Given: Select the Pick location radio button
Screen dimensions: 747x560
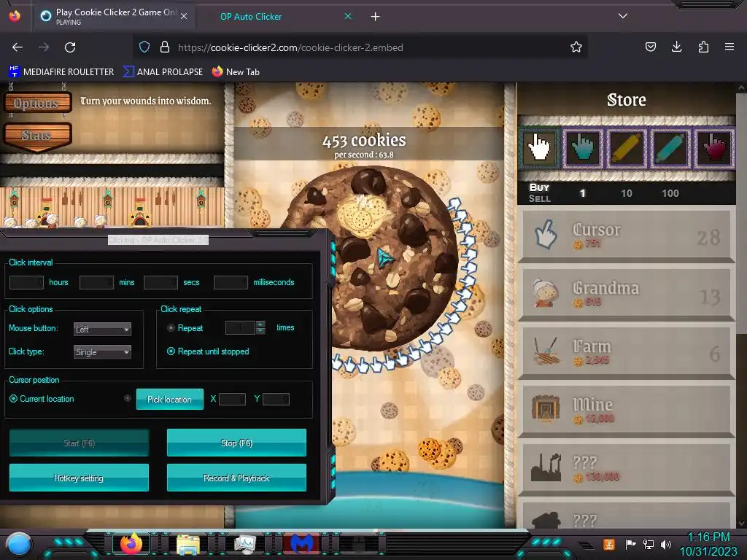Looking at the screenshot, I should click(x=127, y=398).
